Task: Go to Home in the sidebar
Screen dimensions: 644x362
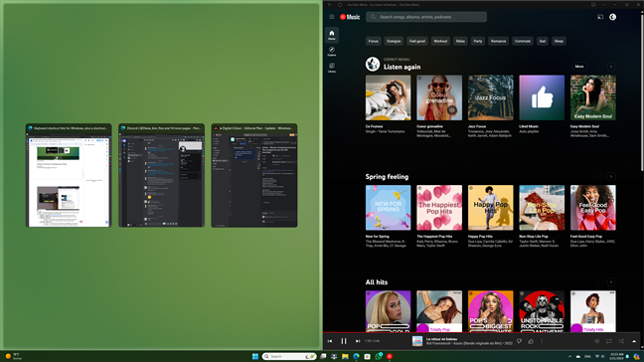Action: [332, 35]
